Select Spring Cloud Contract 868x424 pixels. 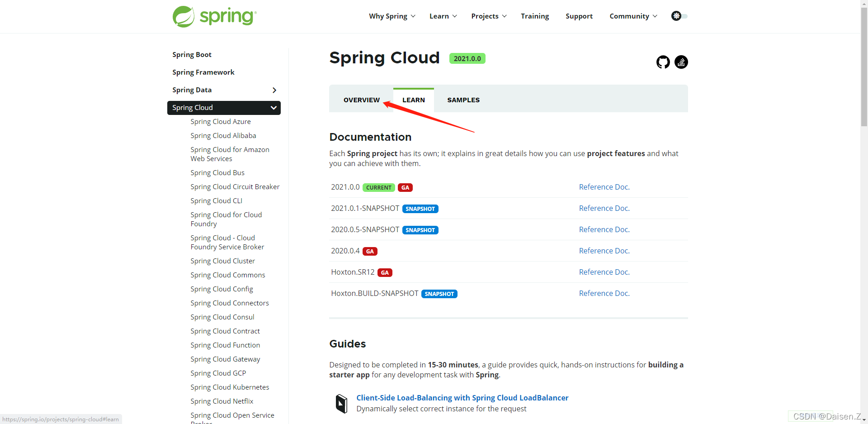[225, 331]
